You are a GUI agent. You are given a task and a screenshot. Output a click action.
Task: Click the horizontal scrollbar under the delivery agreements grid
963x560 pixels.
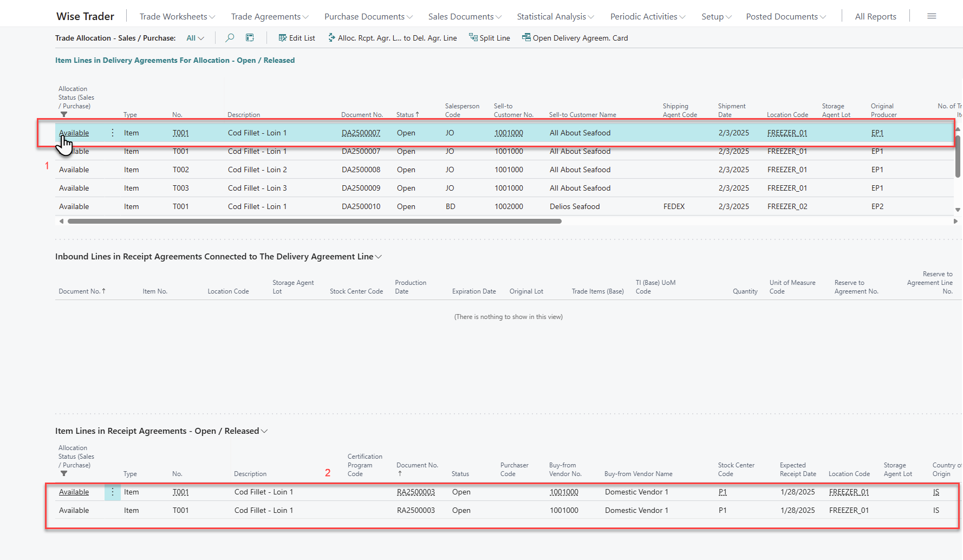point(314,221)
